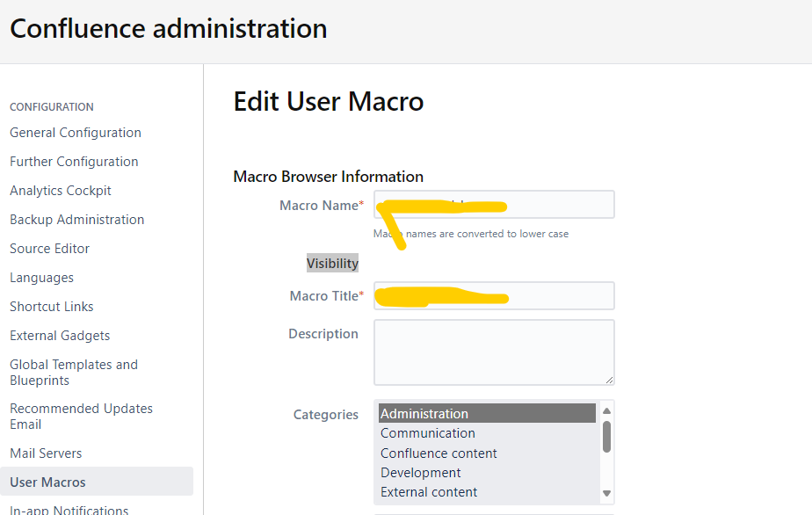
Task: Open General Configuration in the sidebar
Action: point(76,133)
